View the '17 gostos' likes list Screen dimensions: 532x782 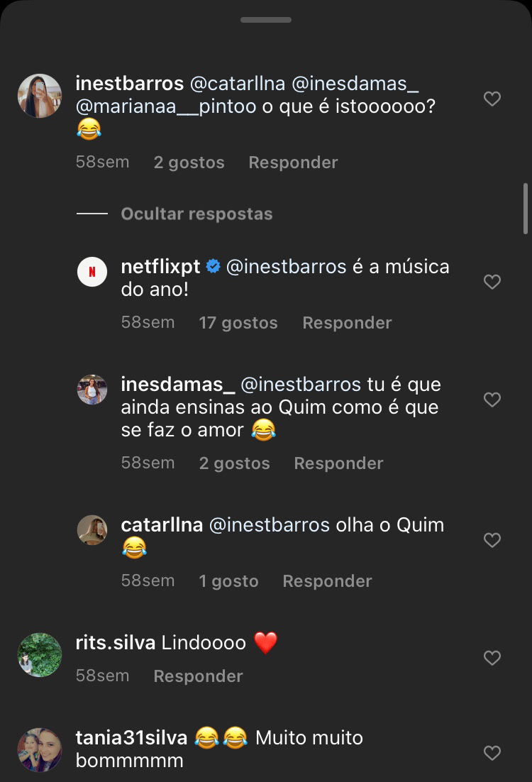coord(238,323)
